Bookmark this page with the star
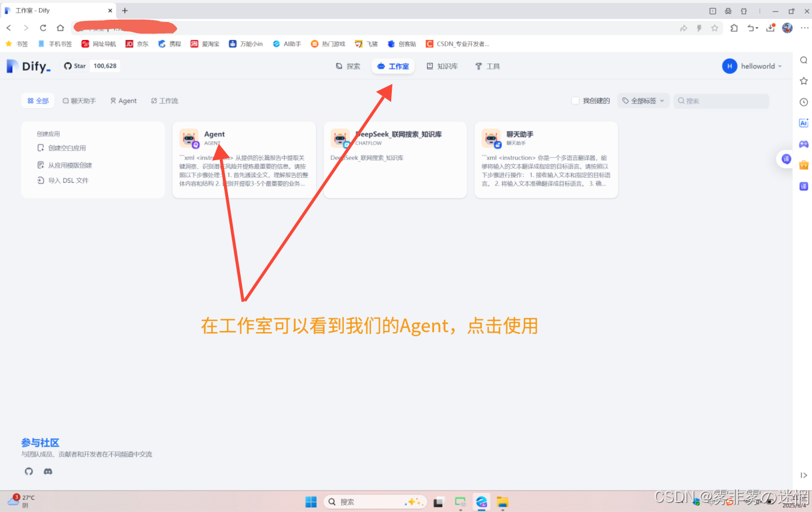This screenshot has height=512, width=812. click(x=715, y=28)
